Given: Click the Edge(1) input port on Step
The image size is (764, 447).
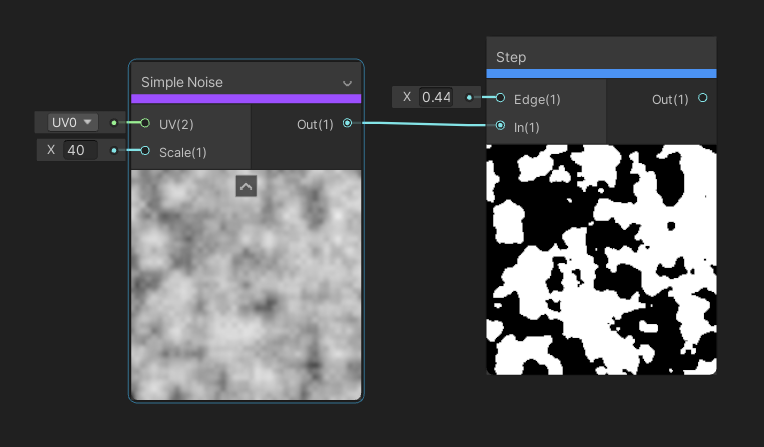Looking at the screenshot, I should click(x=500, y=98).
